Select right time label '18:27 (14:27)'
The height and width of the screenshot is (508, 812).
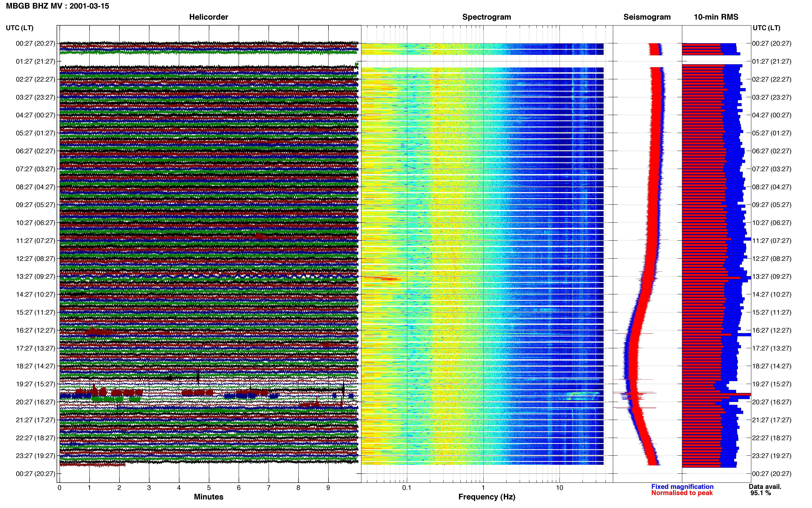[x=771, y=366]
